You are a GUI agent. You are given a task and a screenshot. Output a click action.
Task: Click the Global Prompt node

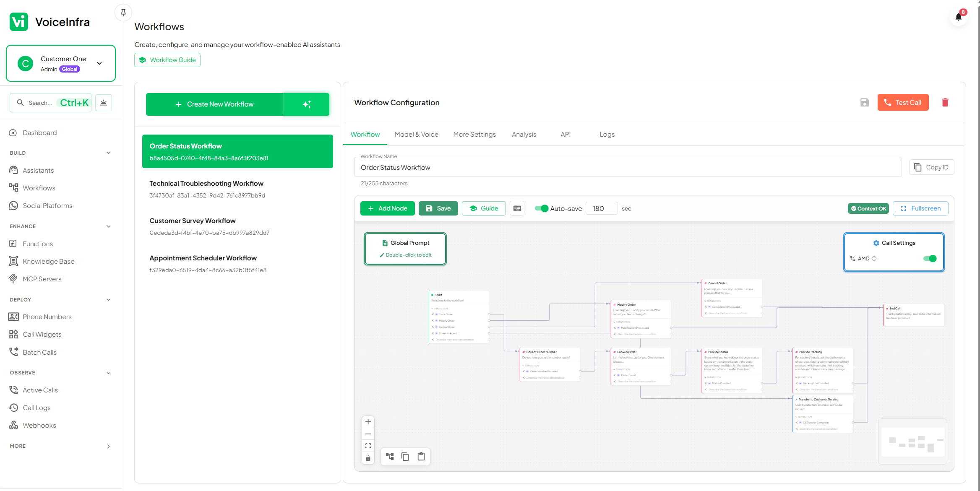(x=405, y=249)
